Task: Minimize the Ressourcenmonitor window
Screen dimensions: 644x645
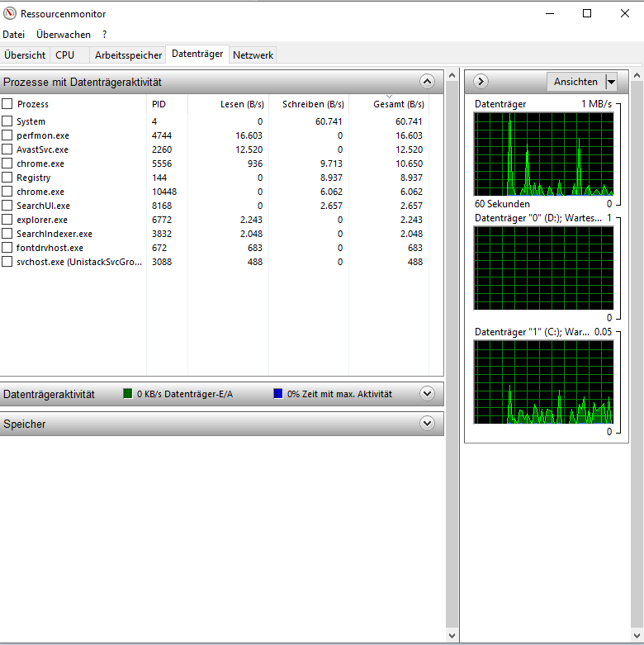Action: pos(550,13)
